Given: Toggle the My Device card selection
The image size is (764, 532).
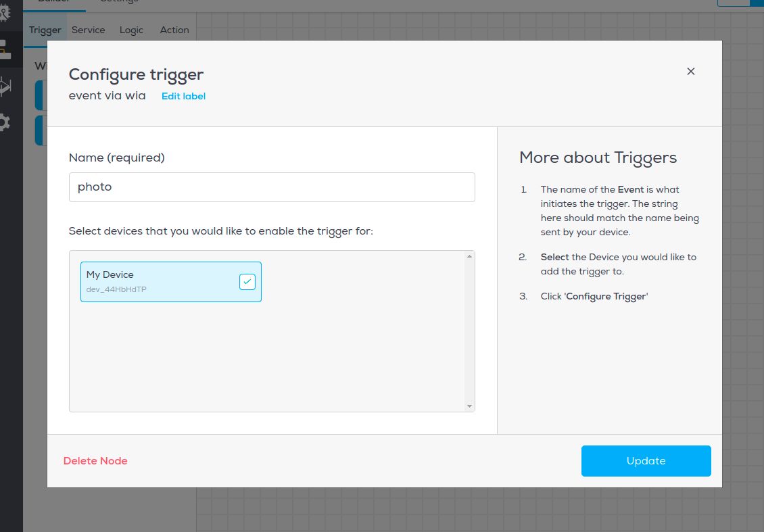Looking at the screenshot, I should (171, 282).
